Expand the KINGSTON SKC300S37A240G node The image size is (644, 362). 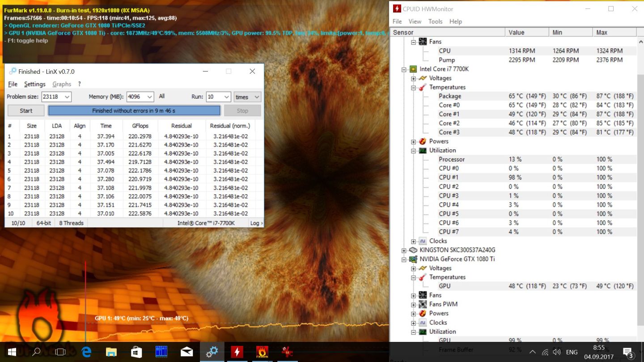[404, 250]
